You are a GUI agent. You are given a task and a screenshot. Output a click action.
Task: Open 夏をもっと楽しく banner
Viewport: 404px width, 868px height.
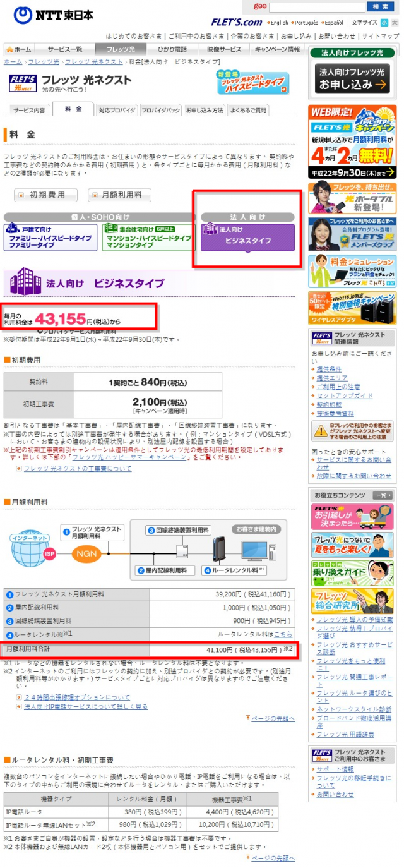353,545
